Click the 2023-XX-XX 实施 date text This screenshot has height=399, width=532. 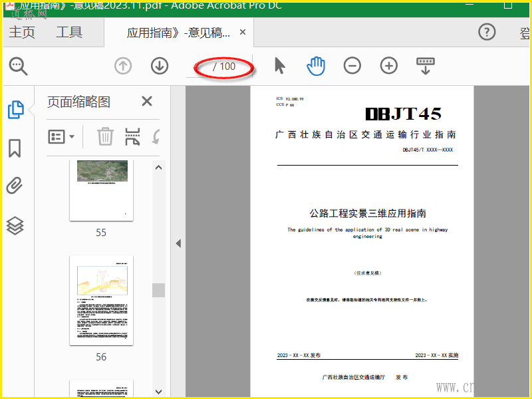pyautogui.click(x=437, y=355)
